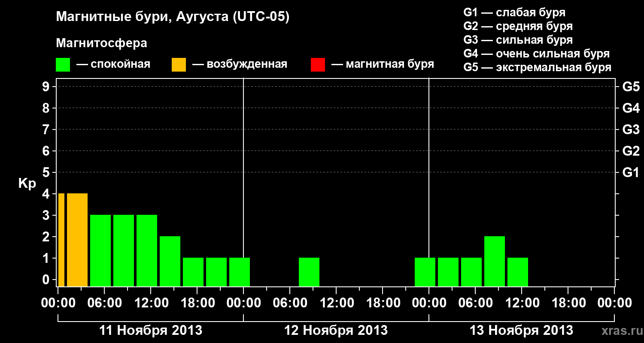The height and width of the screenshot is (343, 644).
Task: Click the 'G3' label on right axis
Action: point(631,130)
